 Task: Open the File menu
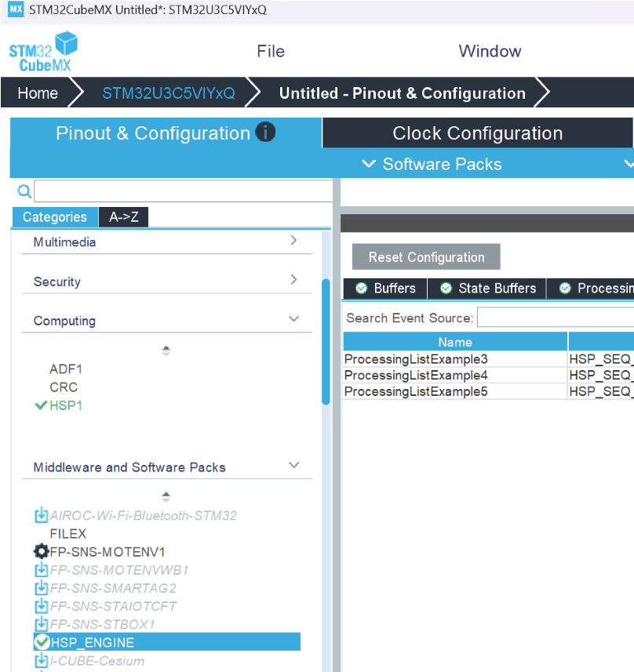[271, 52]
